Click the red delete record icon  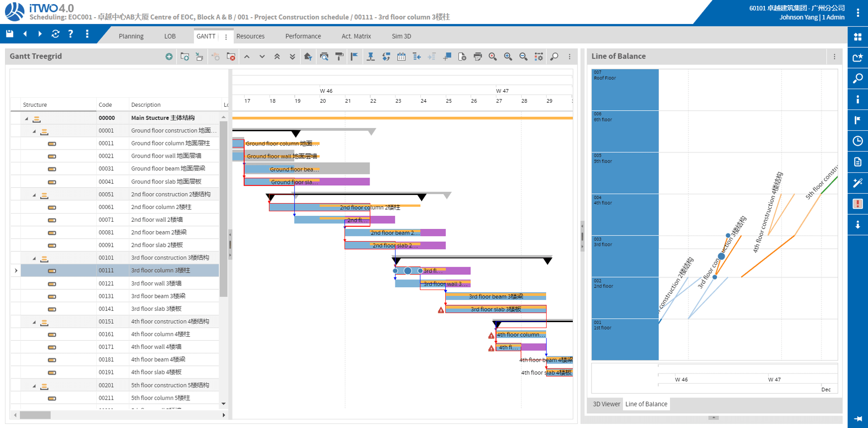[x=231, y=57]
